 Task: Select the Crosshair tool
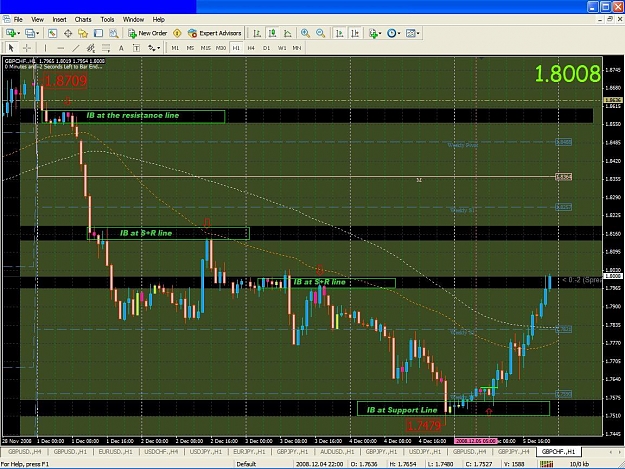(x=27, y=48)
